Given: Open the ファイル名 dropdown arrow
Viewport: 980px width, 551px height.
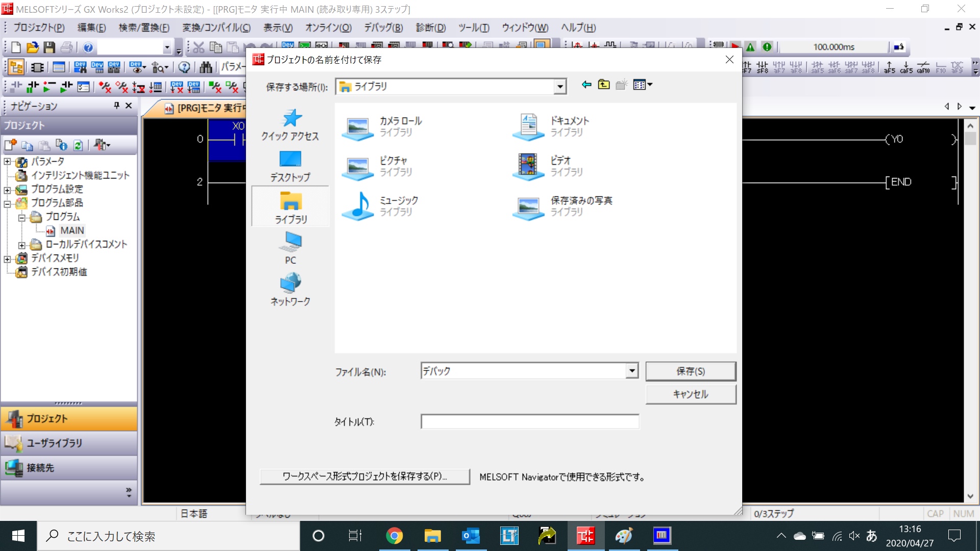Looking at the screenshot, I should [632, 371].
